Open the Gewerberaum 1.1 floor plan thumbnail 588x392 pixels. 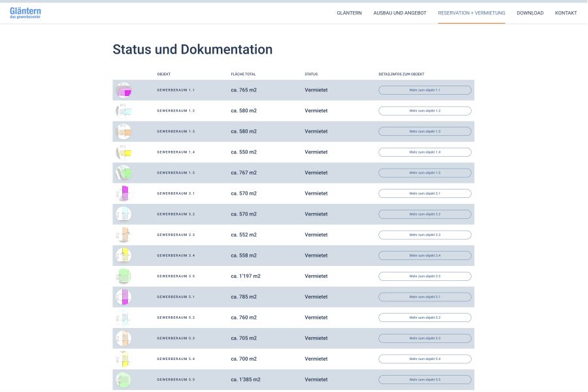point(123,90)
